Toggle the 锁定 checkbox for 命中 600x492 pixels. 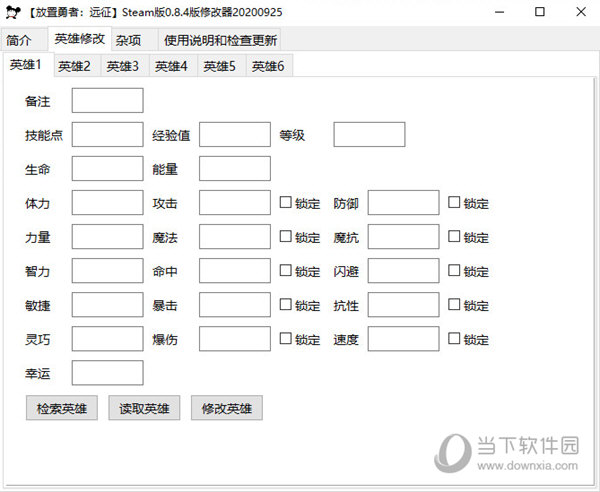pos(285,270)
